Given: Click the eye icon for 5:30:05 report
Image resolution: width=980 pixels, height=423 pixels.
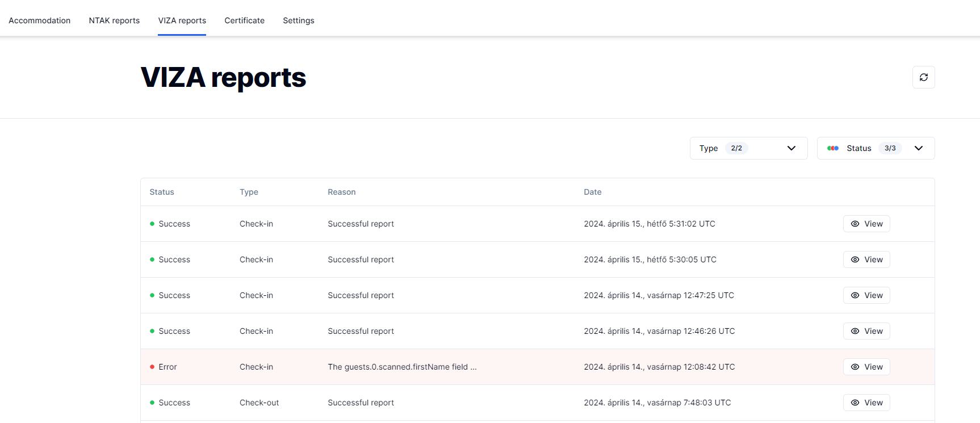Looking at the screenshot, I should tap(855, 259).
